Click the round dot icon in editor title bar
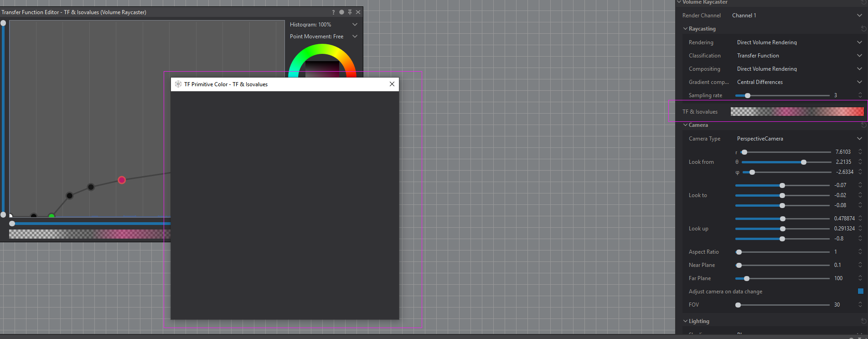 pyautogui.click(x=341, y=12)
